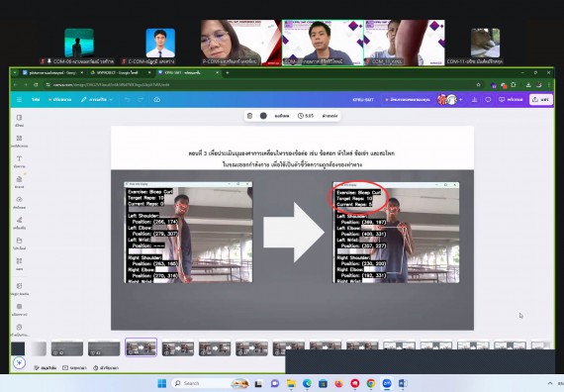The width and height of the screenshot is (564, 392).
Task: Select the dark first thumbnail in filmstrip
Action: pyautogui.click(x=18, y=348)
